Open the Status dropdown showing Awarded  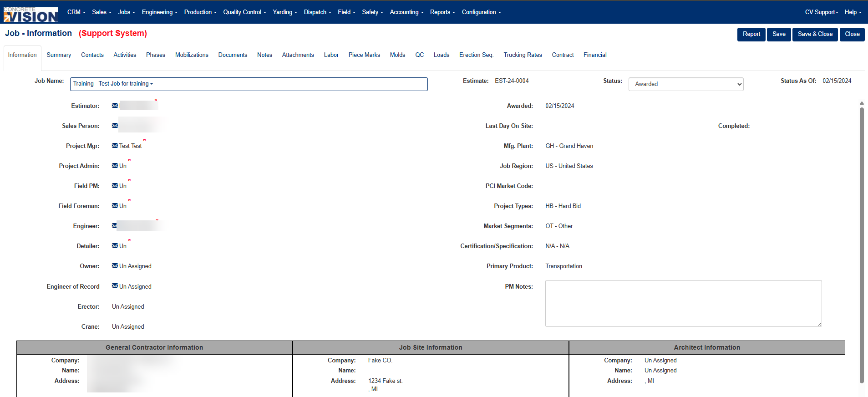(x=686, y=84)
